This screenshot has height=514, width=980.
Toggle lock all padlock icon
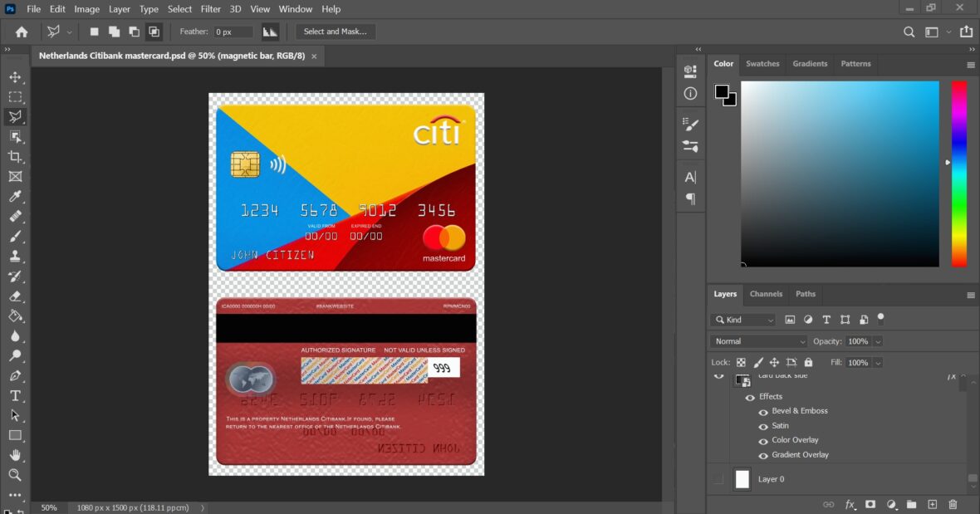808,362
